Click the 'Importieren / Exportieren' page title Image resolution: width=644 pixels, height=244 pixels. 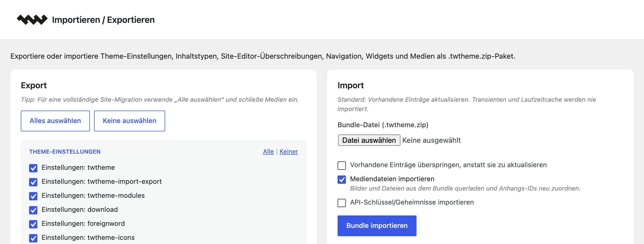pos(103,20)
